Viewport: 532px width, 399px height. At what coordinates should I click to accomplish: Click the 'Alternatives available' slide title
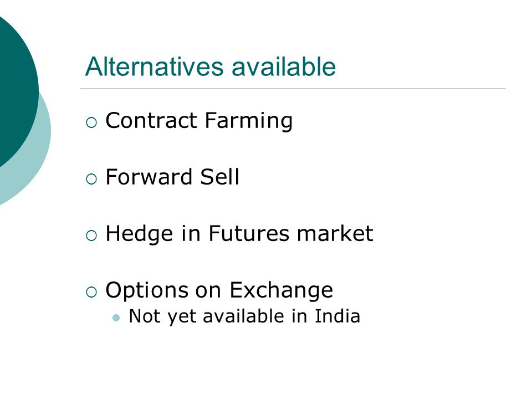[211, 66]
